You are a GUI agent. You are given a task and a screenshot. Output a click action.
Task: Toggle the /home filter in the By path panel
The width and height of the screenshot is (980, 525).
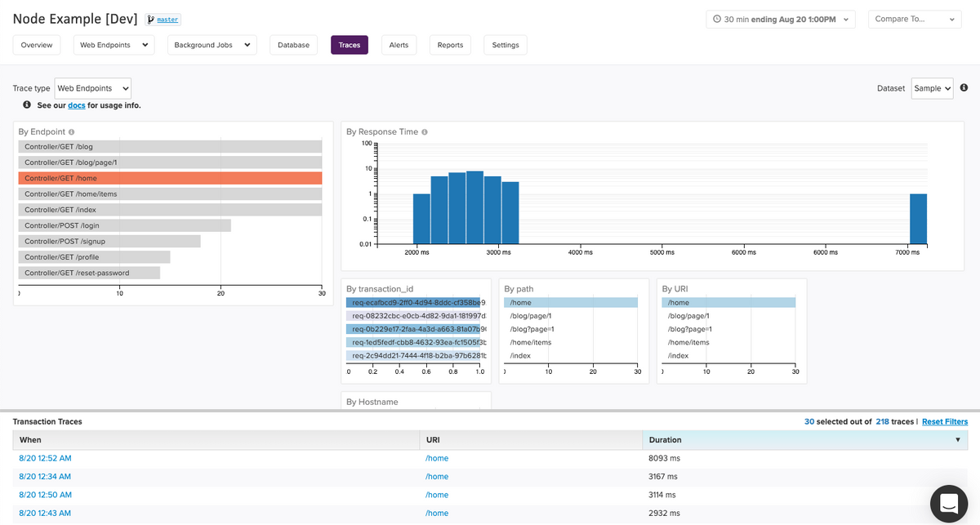click(x=572, y=302)
